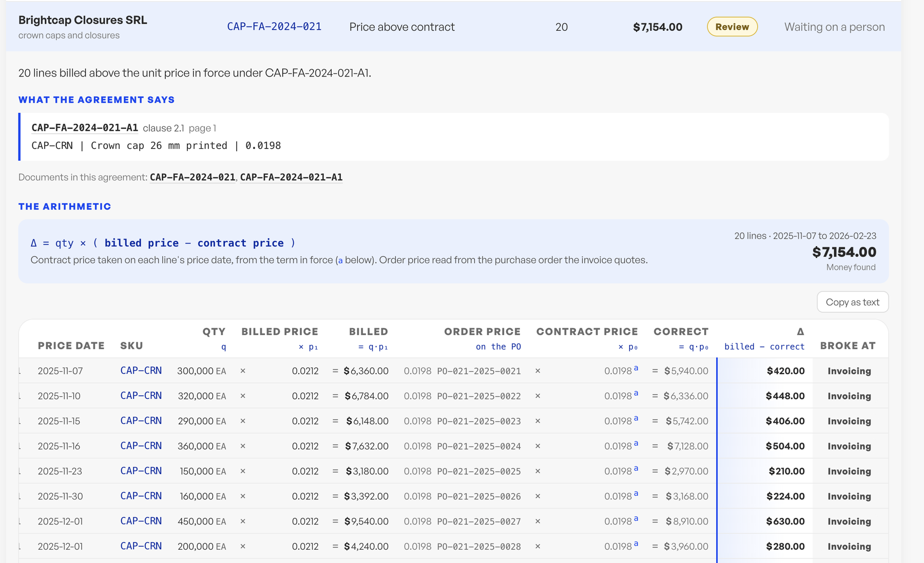Open document CAP-FA-2024-021 in documents list
The height and width of the screenshot is (563, 924).
click(192, 177)
